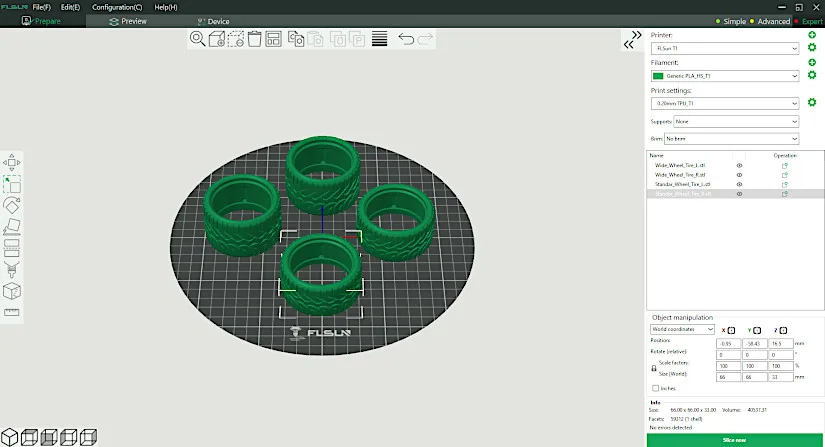Click the third view cube icon at bottom-left

pos(49,437)
